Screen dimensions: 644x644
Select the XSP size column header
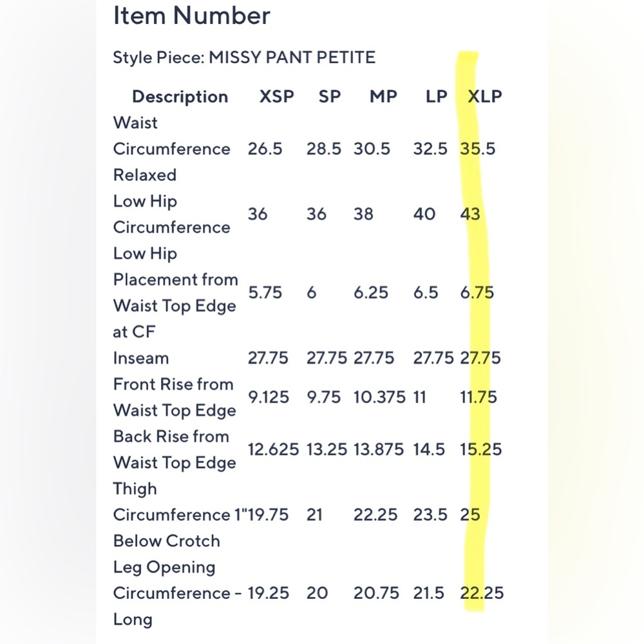[x=276, y=97]
